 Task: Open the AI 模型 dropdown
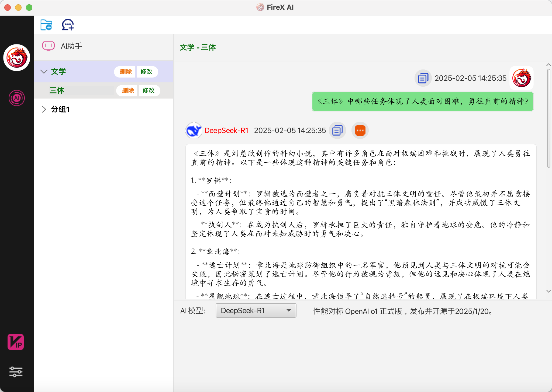(x=256, y=310)
